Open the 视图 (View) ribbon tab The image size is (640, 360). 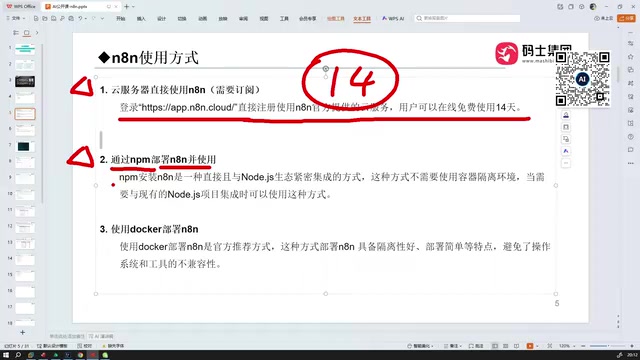[264, 18]
